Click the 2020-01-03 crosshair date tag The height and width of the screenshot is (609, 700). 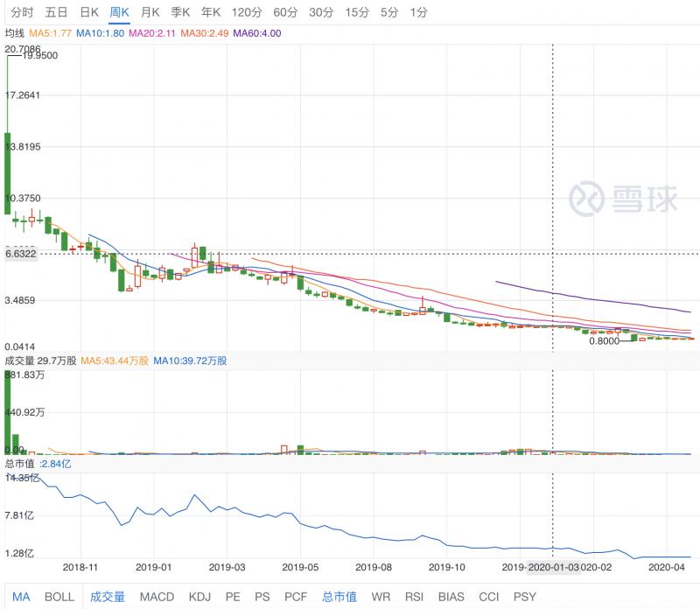tap(554, 568)
